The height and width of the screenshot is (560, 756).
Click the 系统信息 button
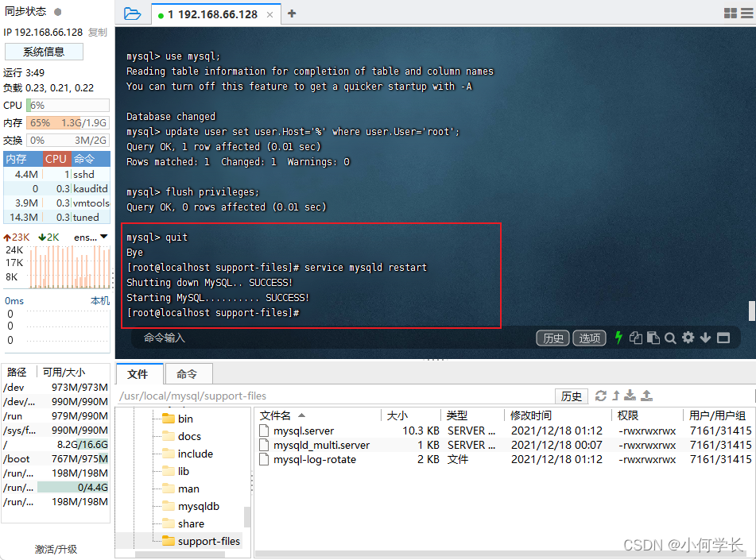point(44,51)
